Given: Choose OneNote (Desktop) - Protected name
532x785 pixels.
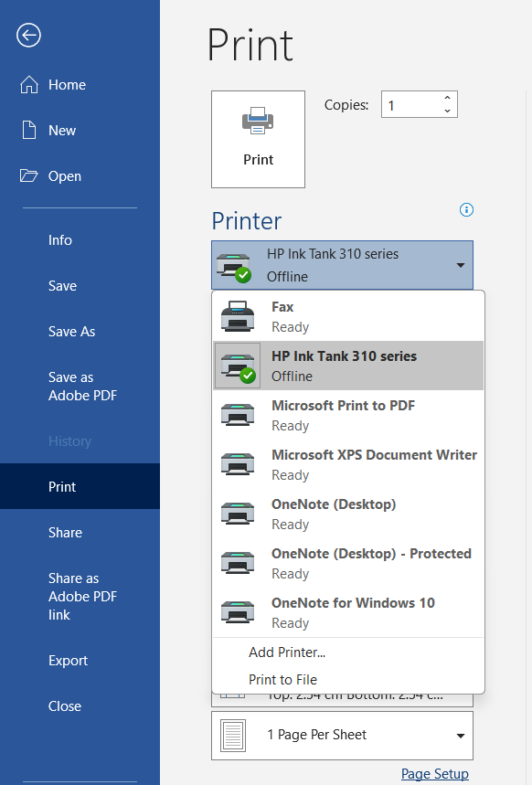Looking at the screenshot, I should click(x=371, y=553).
